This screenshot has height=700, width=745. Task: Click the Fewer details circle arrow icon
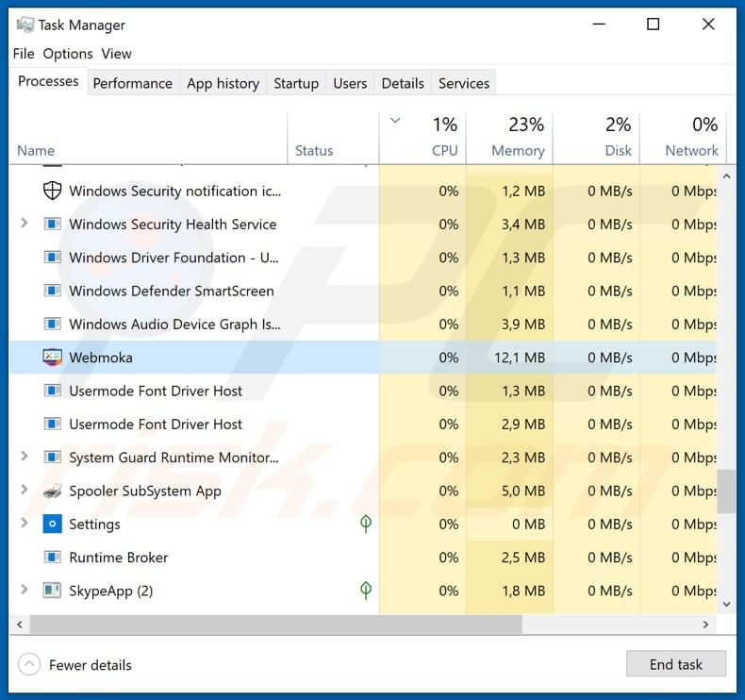tap(29, 664)
